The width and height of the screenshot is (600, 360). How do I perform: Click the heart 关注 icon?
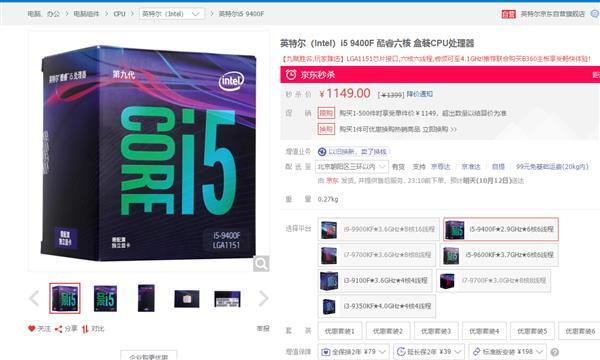[32, 328]
